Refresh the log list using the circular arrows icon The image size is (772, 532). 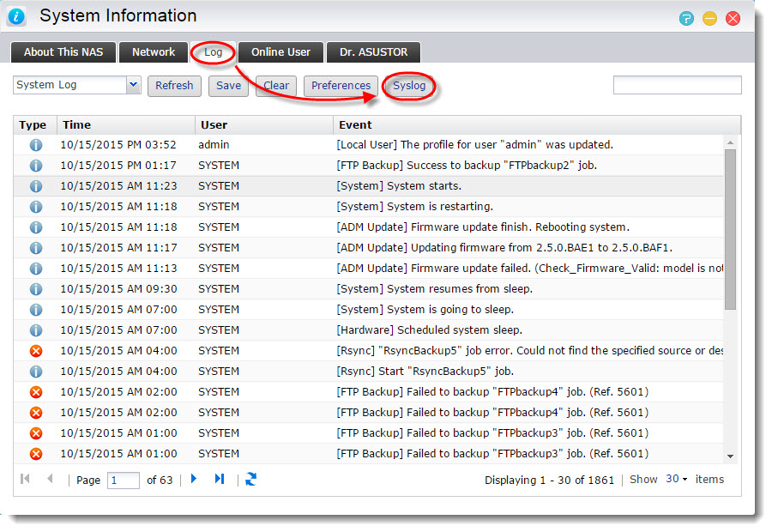(x=250, y=479)
